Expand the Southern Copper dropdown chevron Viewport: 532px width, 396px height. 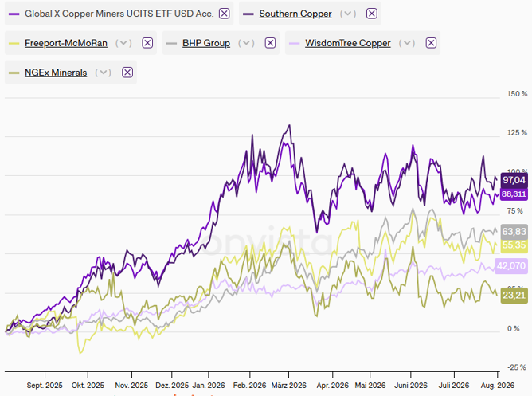click(348, 14)
